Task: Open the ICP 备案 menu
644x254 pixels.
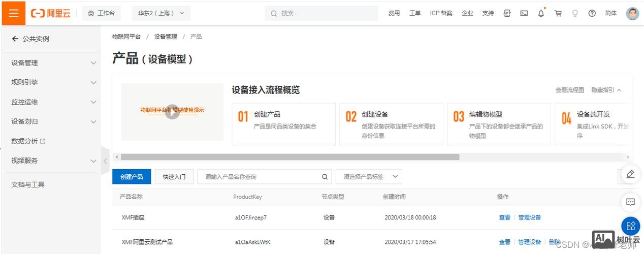Action: coord(441,13)
